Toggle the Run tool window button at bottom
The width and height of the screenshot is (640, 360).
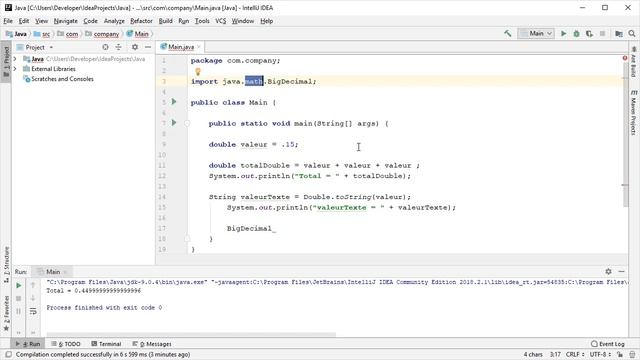pos(28,344)
